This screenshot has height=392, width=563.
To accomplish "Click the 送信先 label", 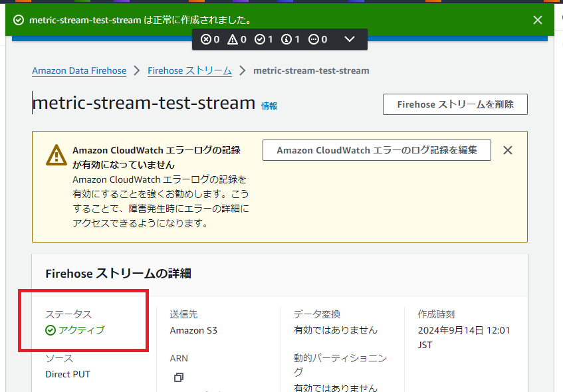I will 183,314.
